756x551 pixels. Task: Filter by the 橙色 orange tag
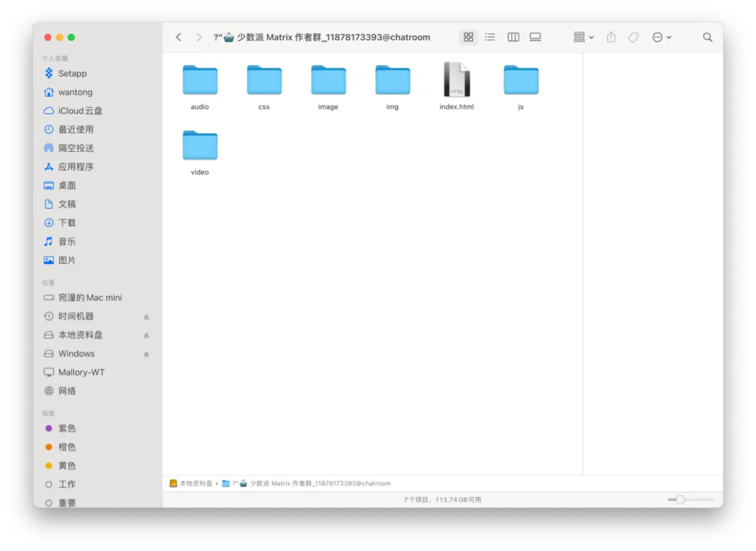[x=97, y=447]
